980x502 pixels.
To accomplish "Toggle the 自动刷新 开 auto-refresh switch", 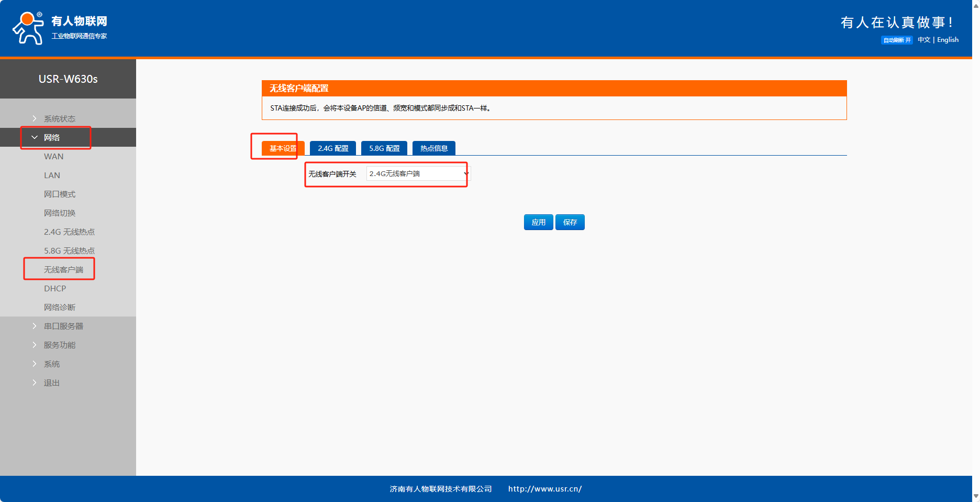I will 897,40.
